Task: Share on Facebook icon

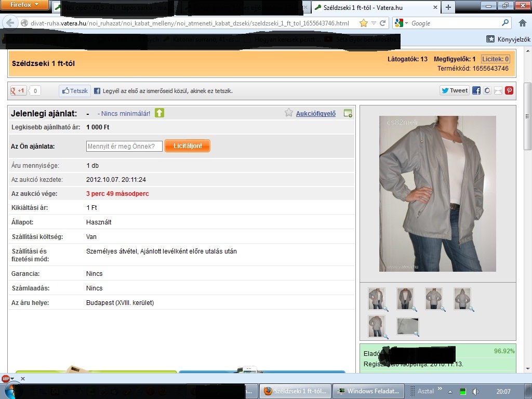Action: [476, 90]
